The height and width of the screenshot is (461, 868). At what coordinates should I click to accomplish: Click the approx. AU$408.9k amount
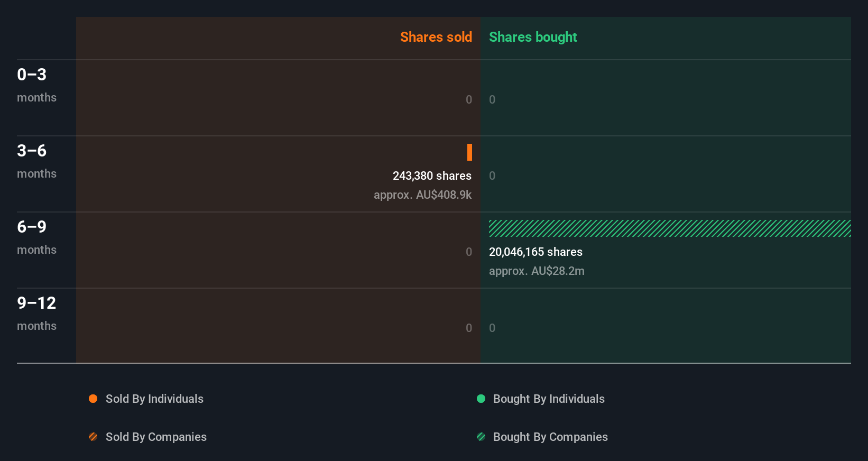pos(422,195)
